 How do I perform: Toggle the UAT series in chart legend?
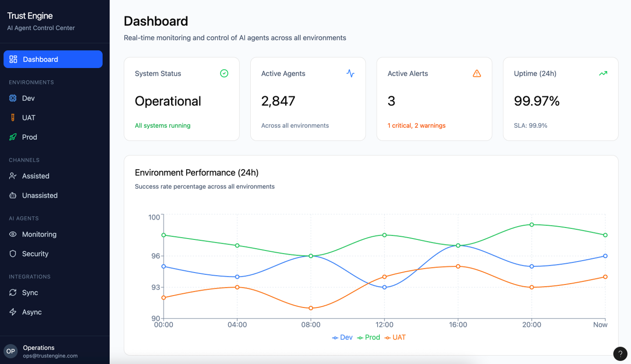[x=395, y=337]
